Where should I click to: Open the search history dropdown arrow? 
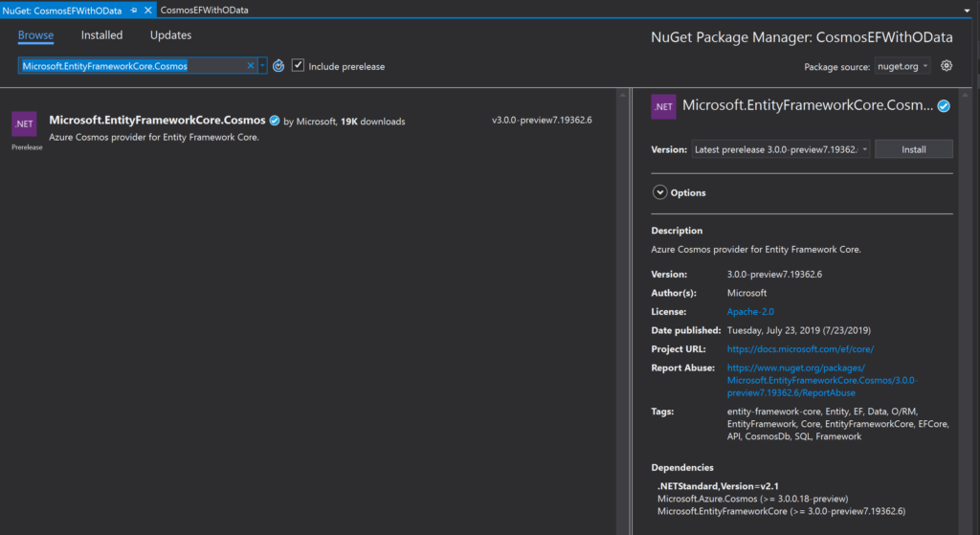point(263,66)
